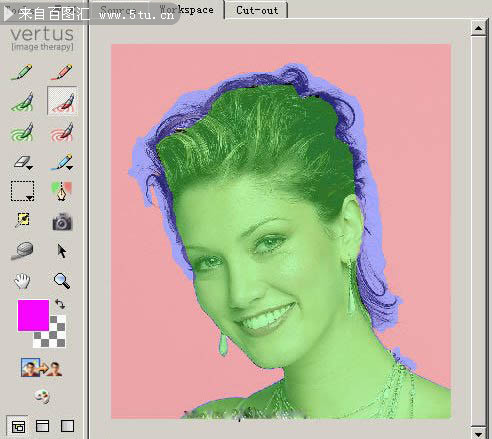Click the masked portrait image on canvas
The image size is (492, 439).
(281, 231)
